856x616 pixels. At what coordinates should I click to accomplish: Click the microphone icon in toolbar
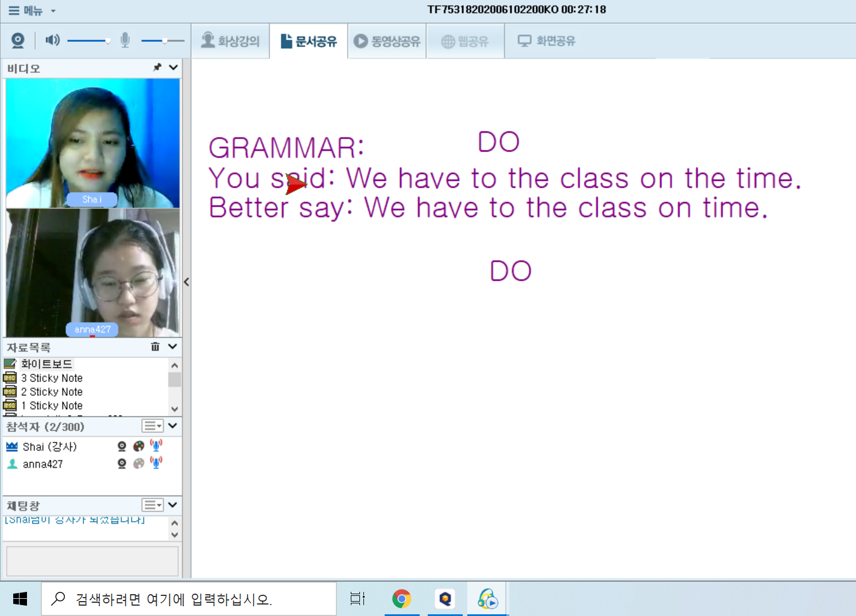[x=125, y=40]
